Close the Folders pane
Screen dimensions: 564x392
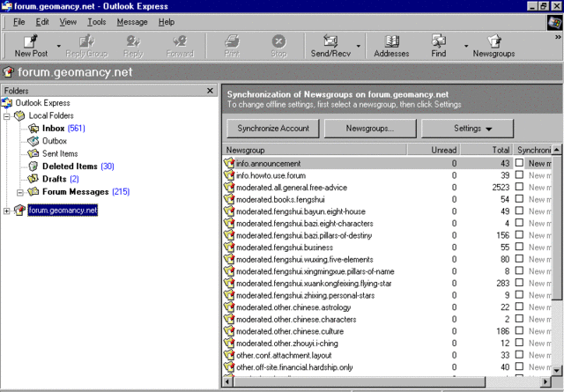(210, 91)
